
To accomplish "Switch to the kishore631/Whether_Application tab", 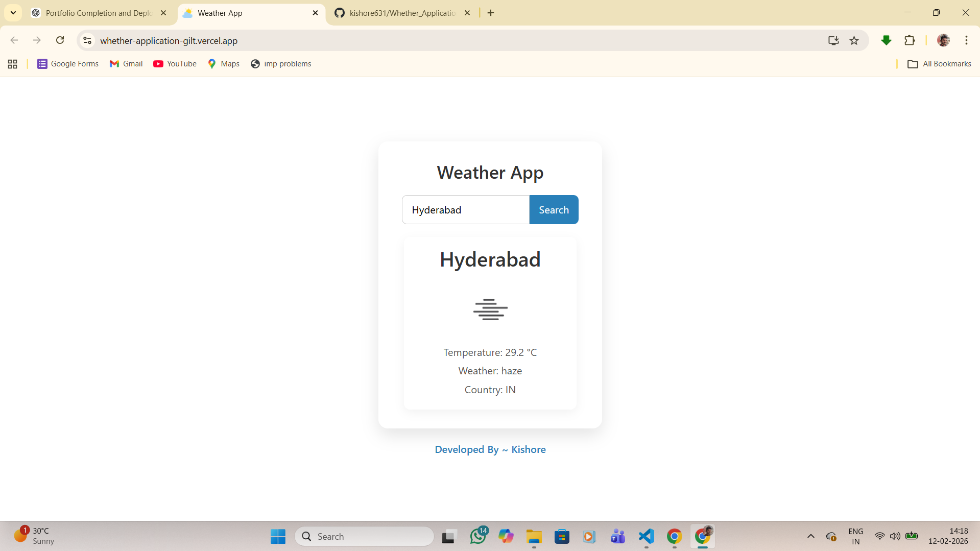I will (401, 13).
